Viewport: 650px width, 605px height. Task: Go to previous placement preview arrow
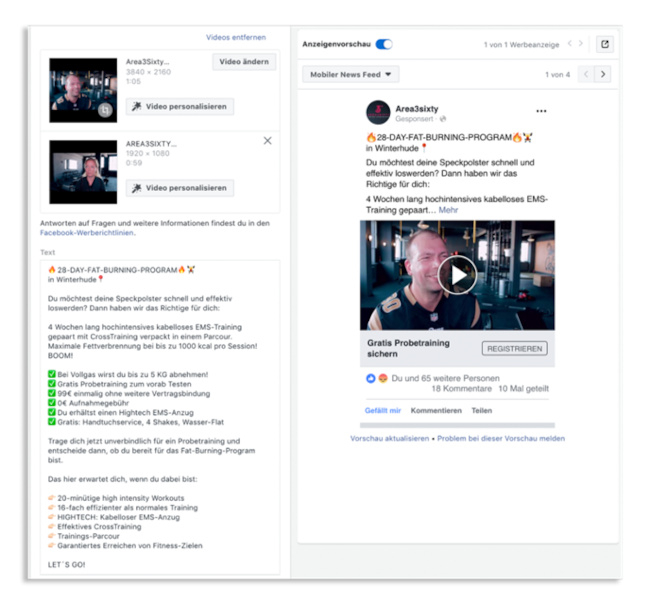point(586,74)
